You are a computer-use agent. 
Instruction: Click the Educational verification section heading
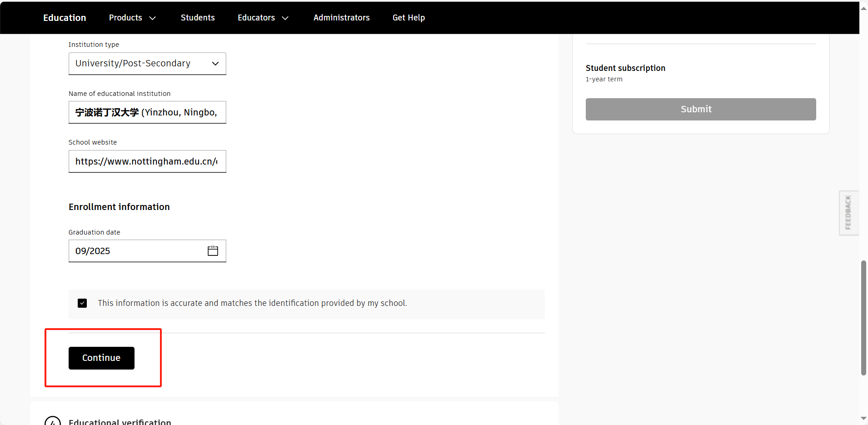click(x=120, y=421)
